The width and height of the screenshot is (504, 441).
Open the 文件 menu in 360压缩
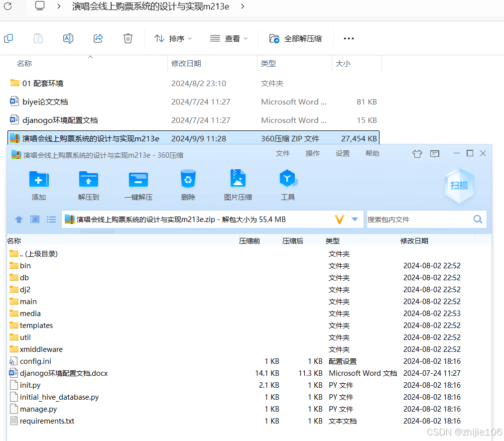[x=283, y=153]
